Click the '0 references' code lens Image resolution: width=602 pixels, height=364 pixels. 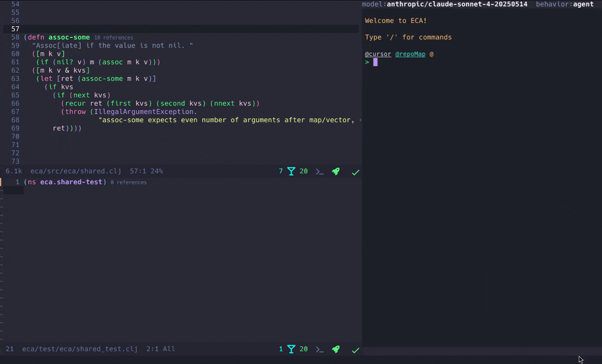tap(129, 182)
